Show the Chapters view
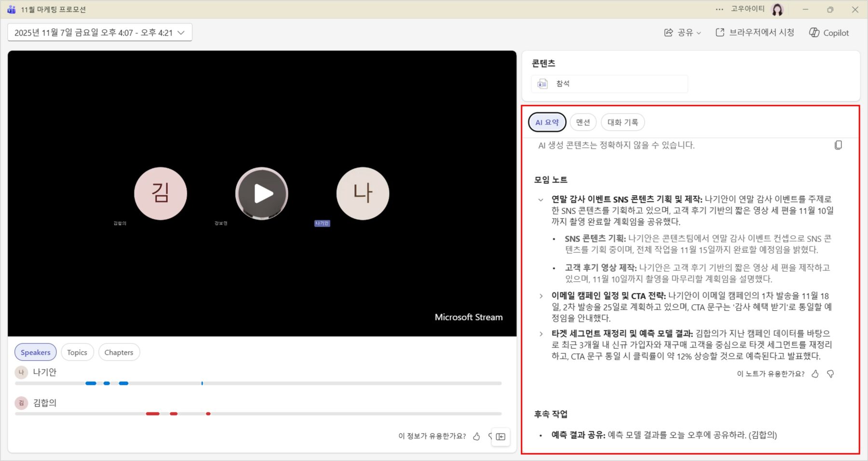 point(119,353)
